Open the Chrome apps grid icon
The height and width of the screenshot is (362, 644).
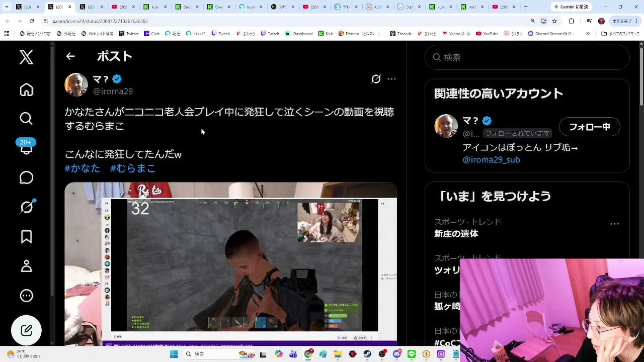[x=7, y=34]
